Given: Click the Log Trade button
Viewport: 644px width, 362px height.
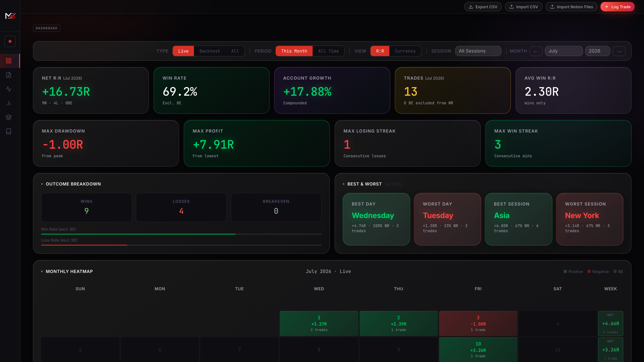Looking at the screenshot, I should (x=617, y=7).
